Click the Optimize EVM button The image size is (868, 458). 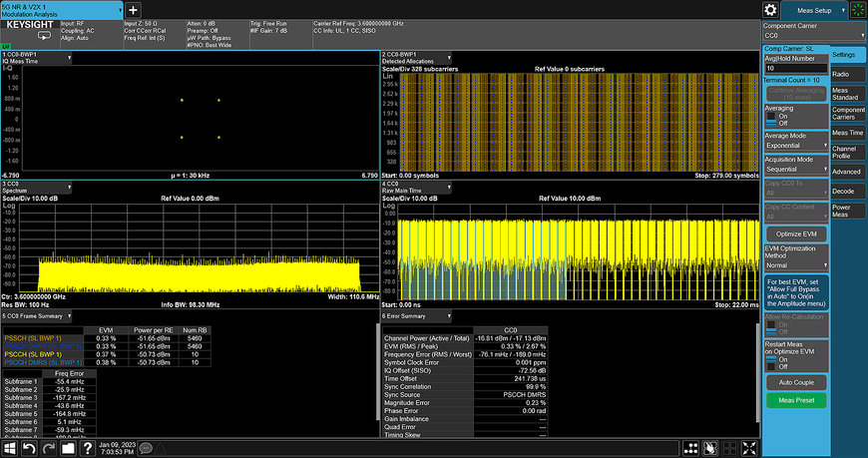coord(796,233)
